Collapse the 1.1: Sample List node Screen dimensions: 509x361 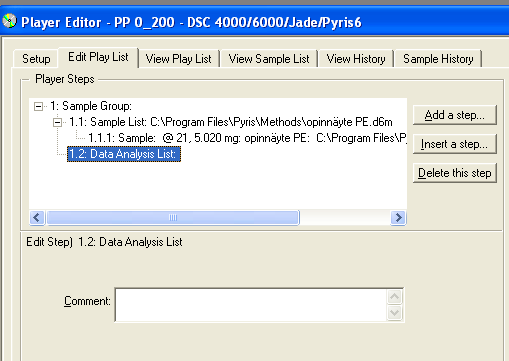[x=57, y=123]
